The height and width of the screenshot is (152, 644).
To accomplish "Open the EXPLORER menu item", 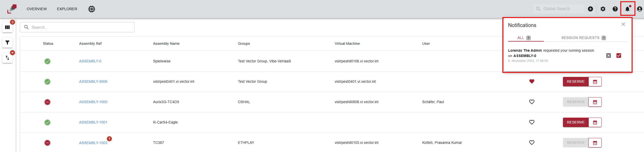I will [67, 9].
